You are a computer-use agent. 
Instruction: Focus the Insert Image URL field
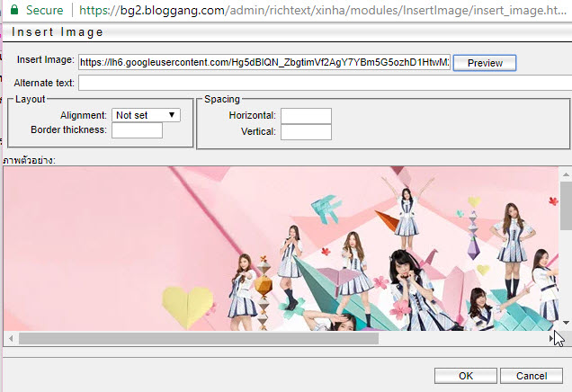(x=264, y=62)
